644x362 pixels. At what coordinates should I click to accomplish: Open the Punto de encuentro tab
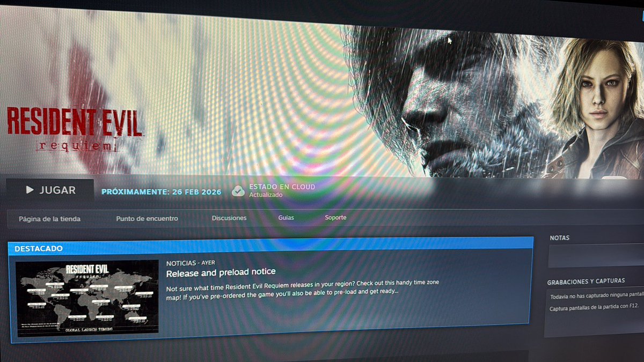click(x=147, y=218)
